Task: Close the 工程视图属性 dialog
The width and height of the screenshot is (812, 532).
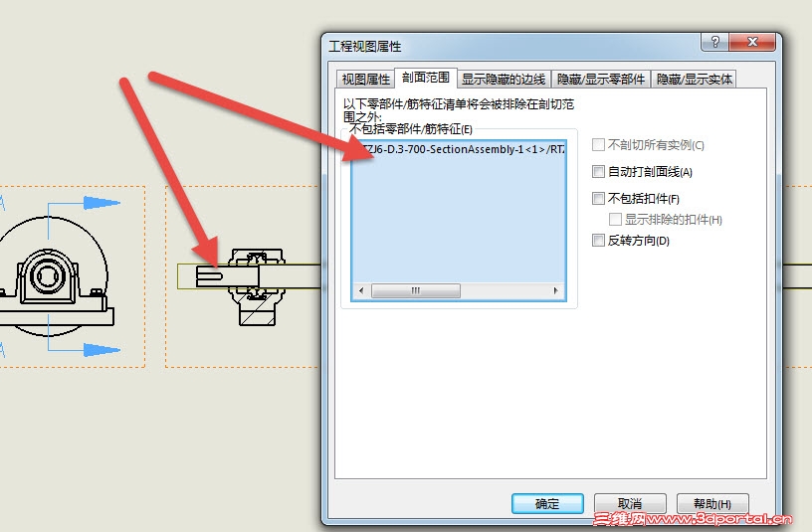Action: 752,42
